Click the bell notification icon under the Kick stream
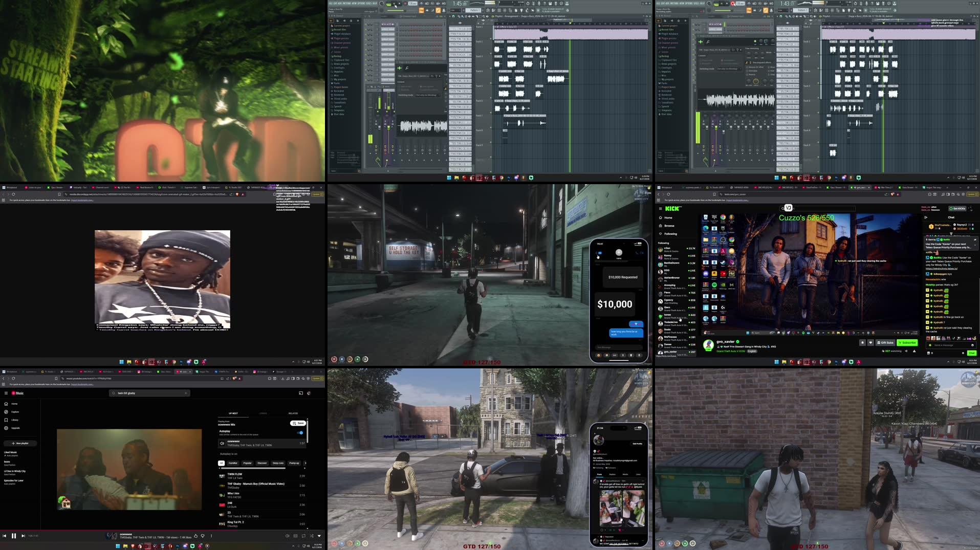Viewport: 980px width, 550px height. 862,343
